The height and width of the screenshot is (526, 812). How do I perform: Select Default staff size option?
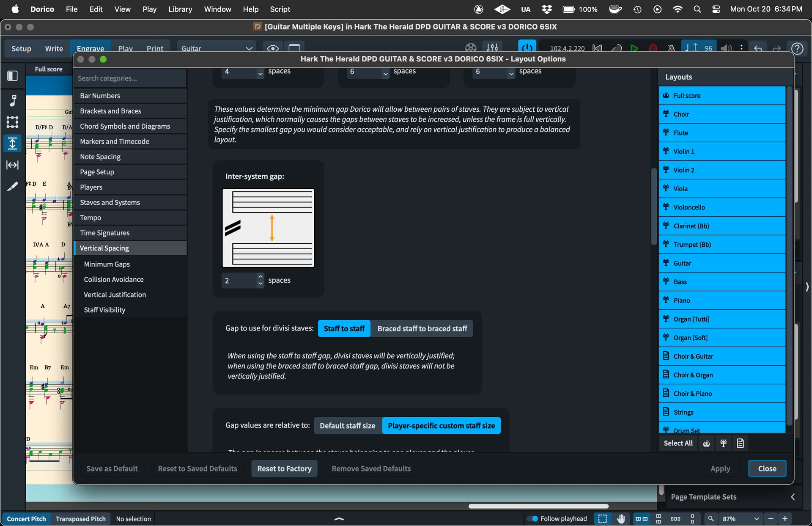click(347, 426)
